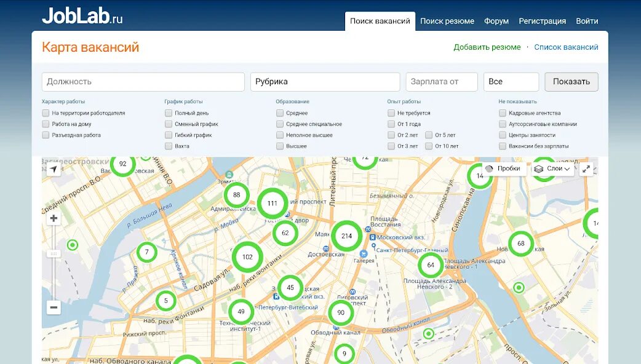The width and height of the screenshot is (641, 364).
Task: Click the map geolocation arrow icon
Action: click(x=54, y=169)
